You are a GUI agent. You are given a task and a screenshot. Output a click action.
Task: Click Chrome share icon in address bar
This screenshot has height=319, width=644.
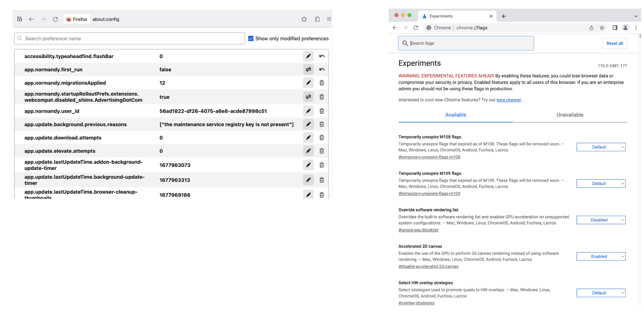[591, 28]
